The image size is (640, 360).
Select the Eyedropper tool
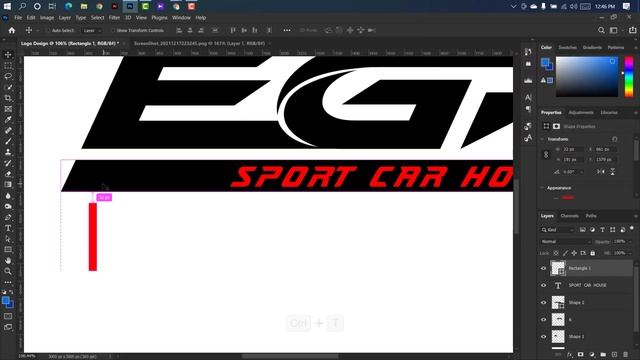(8, 120)
